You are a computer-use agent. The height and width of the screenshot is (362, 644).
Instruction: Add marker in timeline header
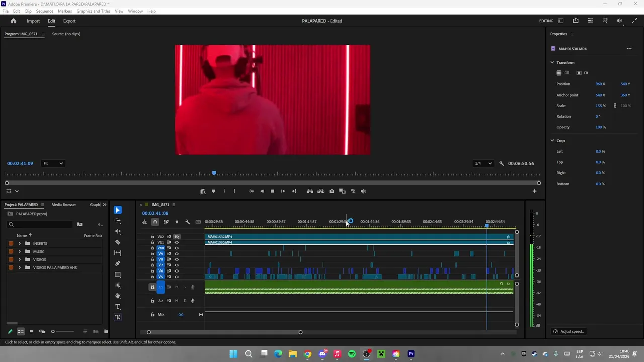click(x=176, y=222)
